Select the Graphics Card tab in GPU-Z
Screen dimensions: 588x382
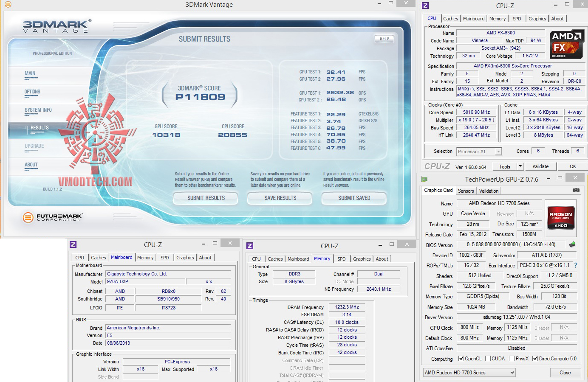438,190
